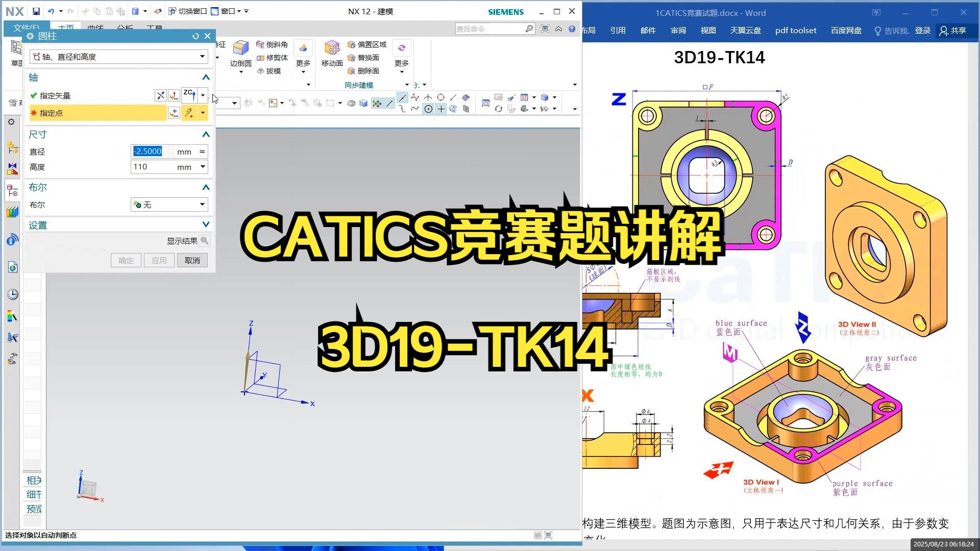Open the 视图 tab in Word
Viewport: 980px width, 551px height.
708,31
